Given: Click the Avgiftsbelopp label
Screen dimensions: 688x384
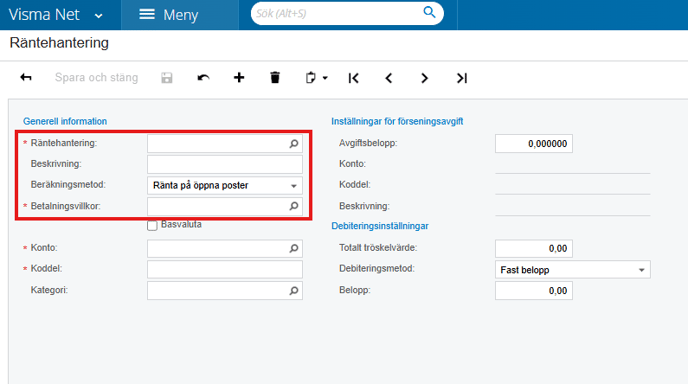Looking at the screenshot, I should tap(368, 143).
